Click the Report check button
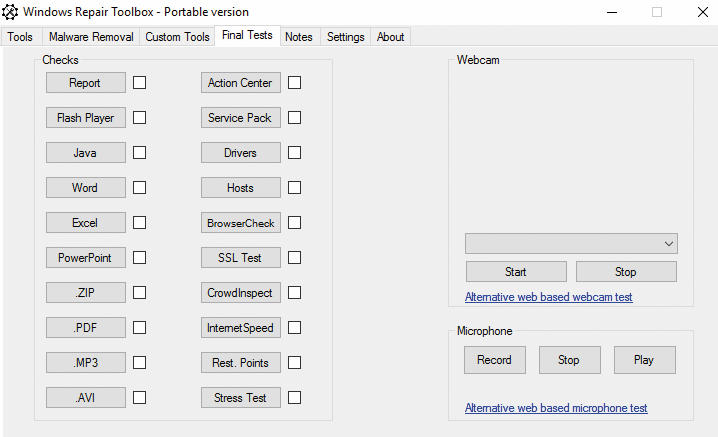This screenshot has width=718, height=437. [x=86, y=82]
